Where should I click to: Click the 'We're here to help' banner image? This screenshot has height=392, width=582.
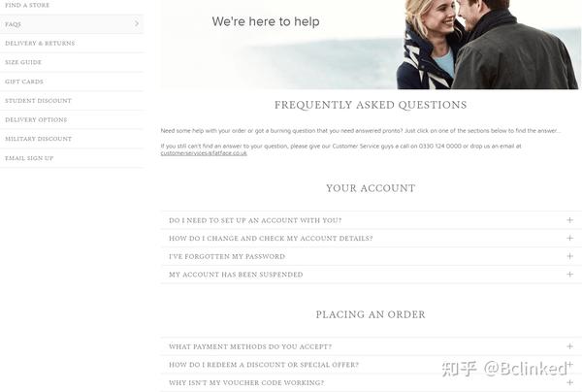point(371,45)
